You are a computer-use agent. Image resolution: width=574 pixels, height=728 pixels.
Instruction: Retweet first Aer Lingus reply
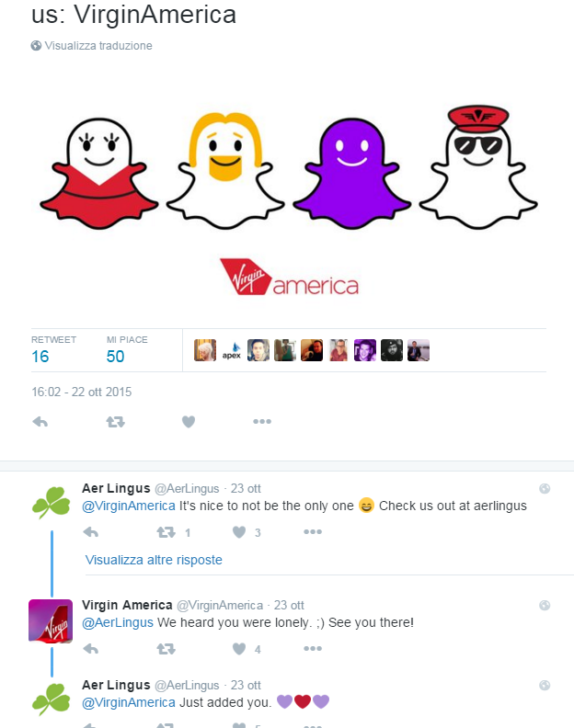[166, 532]
